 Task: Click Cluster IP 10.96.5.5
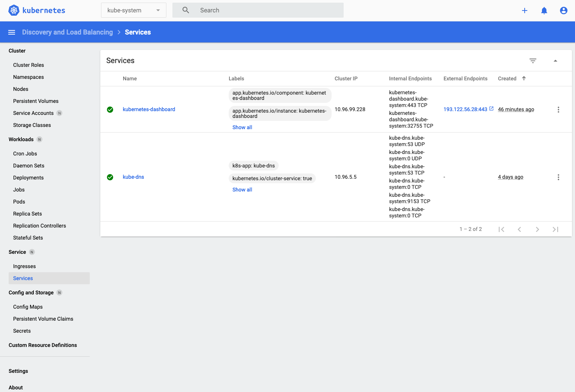pyautogui.click(x=346, y=177)
